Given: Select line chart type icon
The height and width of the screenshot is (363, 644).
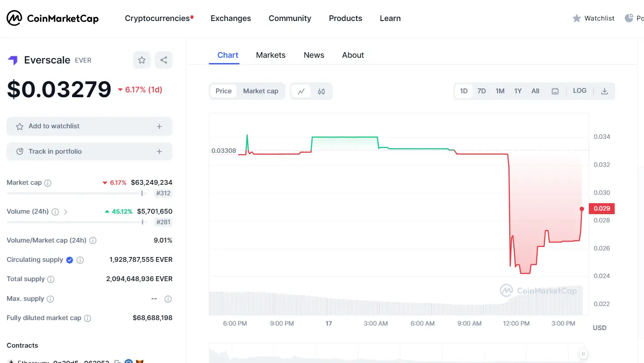Looking at the screenshot, I should [x=301, y=91].
